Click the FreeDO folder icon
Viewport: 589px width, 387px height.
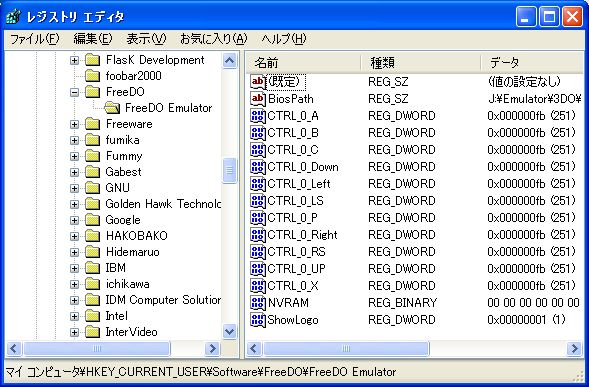92,92
